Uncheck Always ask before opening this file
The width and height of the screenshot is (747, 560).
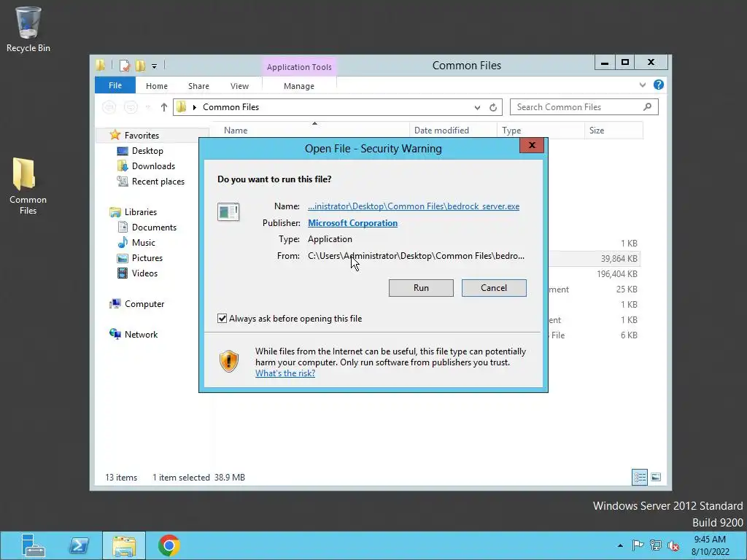[222, 319]
